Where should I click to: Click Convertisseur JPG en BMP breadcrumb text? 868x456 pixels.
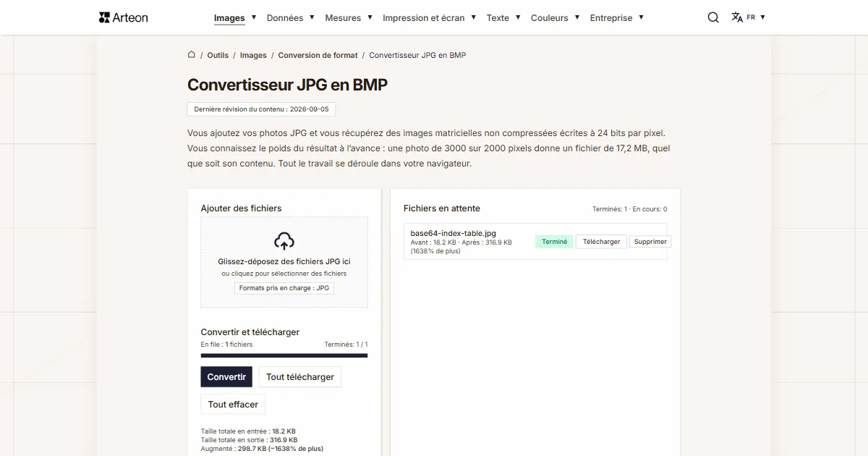[x=417, y=55]
